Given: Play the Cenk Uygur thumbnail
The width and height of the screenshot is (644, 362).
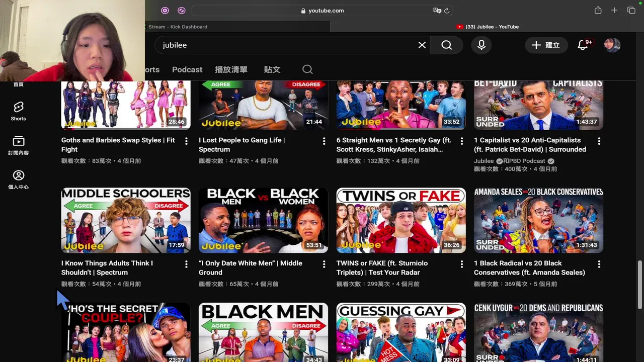Looking at the screenshot, I should pyautogui.click(x=538, y=332).
